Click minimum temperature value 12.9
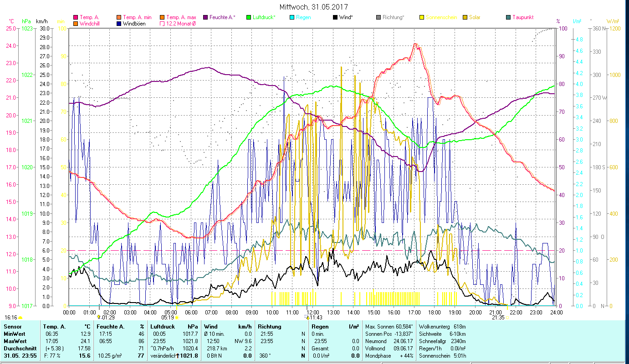The height and width of the screenshot is (364, 629). point(85,334)
